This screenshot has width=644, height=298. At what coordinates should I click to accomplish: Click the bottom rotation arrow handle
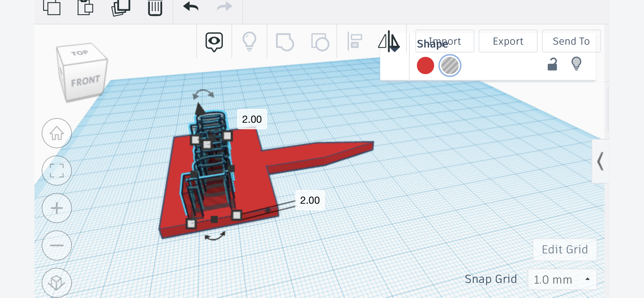pyautogui.click(x=215, y=236)
